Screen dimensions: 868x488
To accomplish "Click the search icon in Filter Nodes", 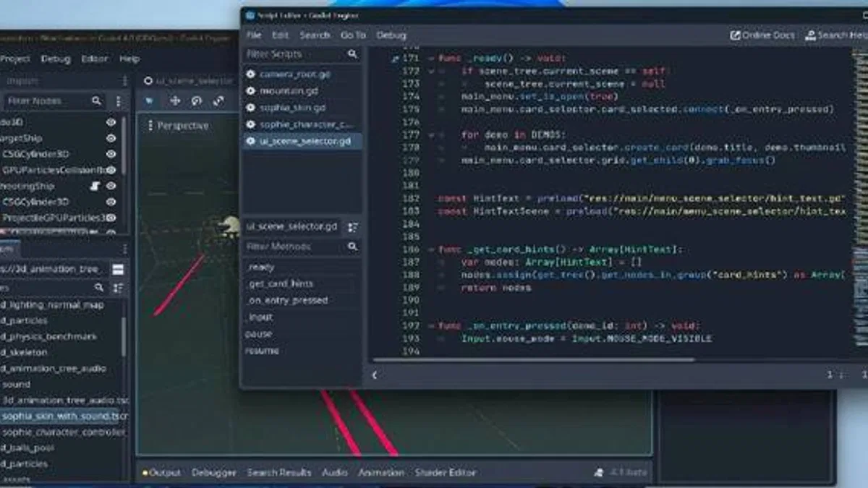I will (97, 101).
